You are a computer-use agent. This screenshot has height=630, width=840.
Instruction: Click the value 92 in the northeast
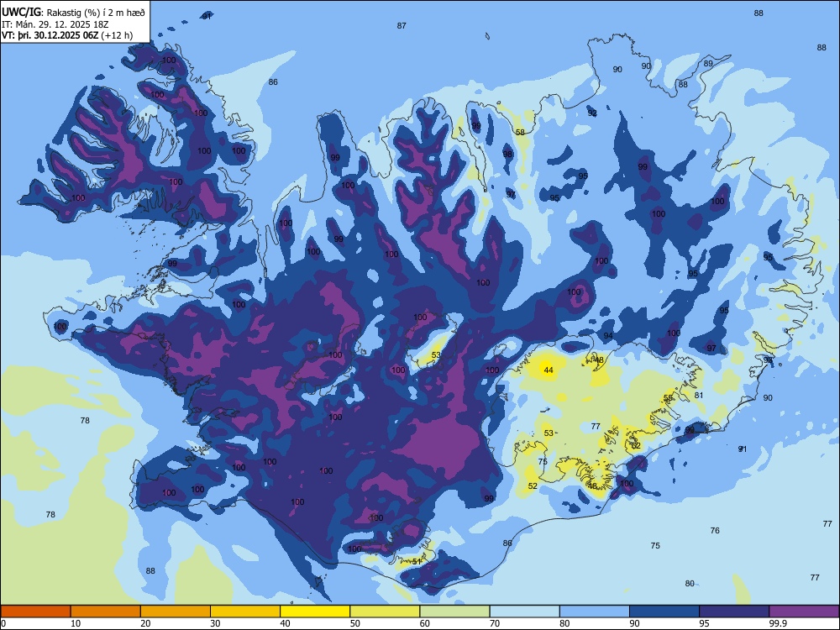[x=592, y=113]
